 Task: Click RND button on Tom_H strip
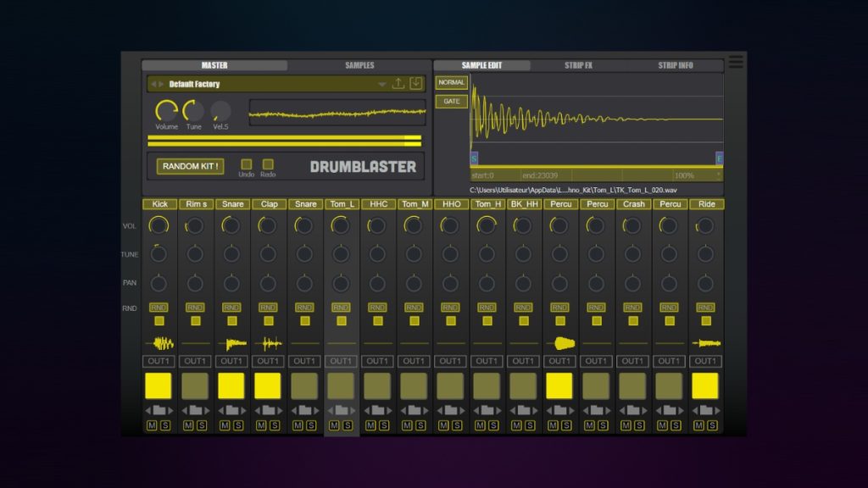pyautogui.click(x=487, y=307)
